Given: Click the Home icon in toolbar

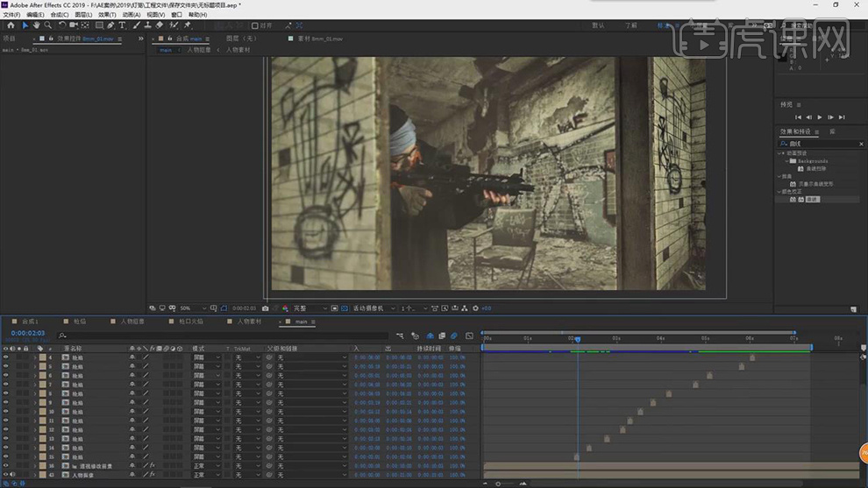Looking at the screenshot, I should pos(11,25).
